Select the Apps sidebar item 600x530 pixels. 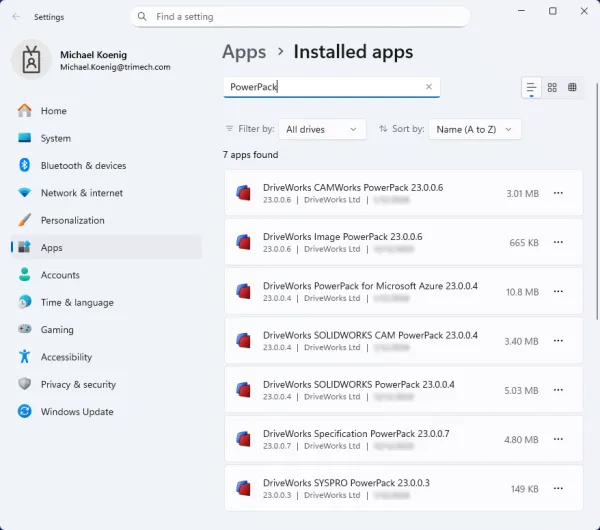(106, 248)
